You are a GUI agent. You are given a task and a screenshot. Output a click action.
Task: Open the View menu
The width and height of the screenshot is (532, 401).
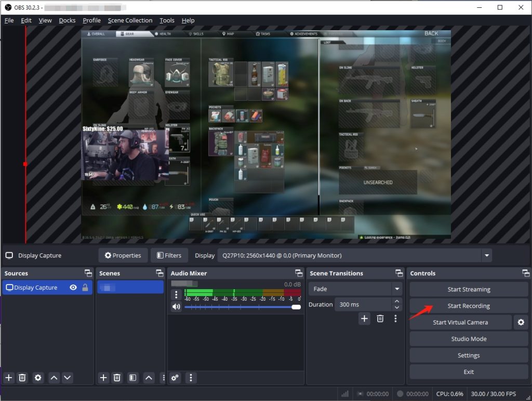tap(45, 20)
